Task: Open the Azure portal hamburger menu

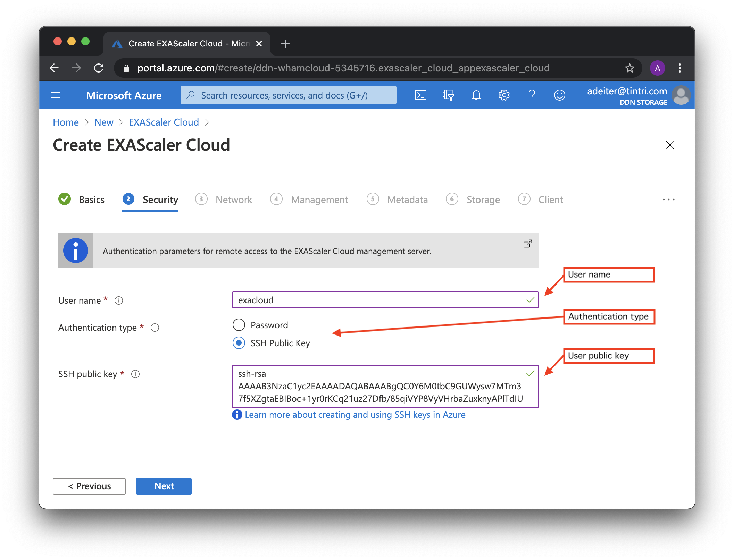Action: 56,95
